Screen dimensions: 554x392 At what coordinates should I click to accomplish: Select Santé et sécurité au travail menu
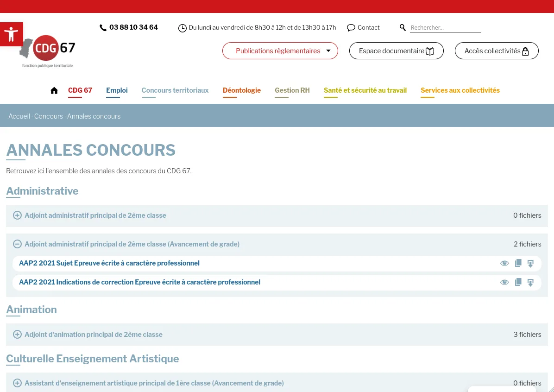coord(365,90)
